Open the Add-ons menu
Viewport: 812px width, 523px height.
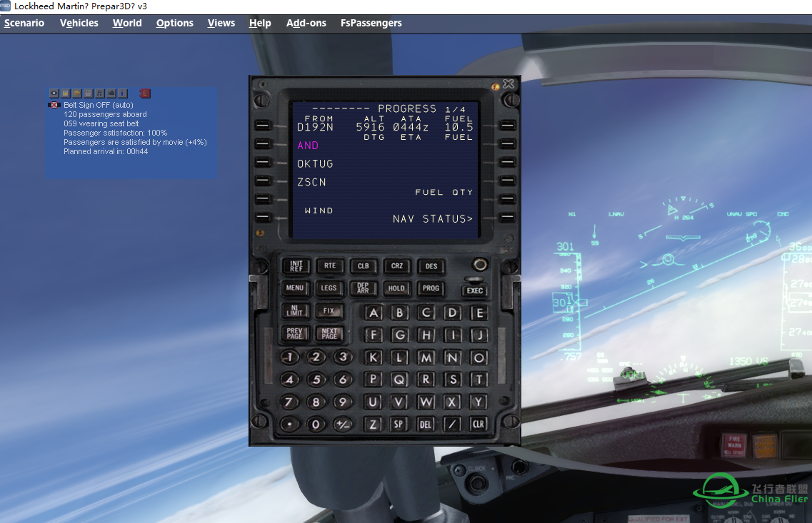pyautogui.click(x=306, y=23)
